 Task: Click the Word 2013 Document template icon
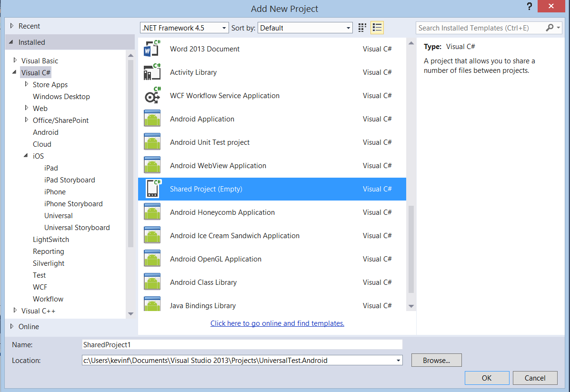[x=152, y=49]
